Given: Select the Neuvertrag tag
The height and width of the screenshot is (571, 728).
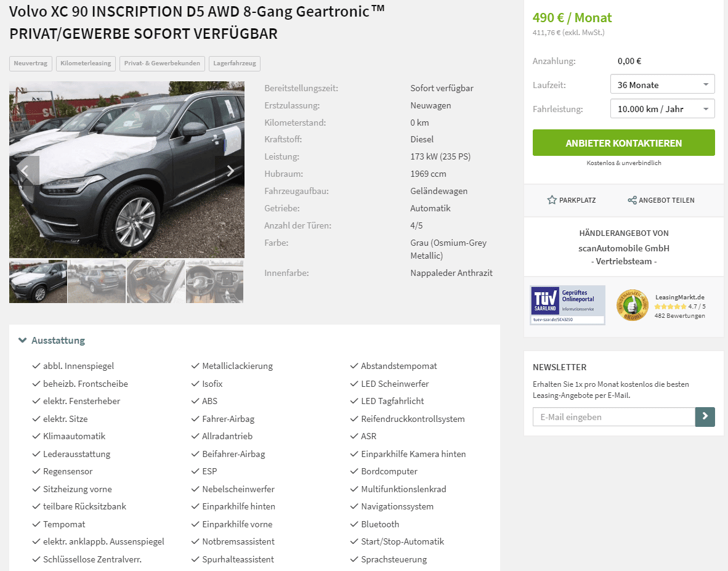Looking at the screenshot, I should click(x=31, y=63).
